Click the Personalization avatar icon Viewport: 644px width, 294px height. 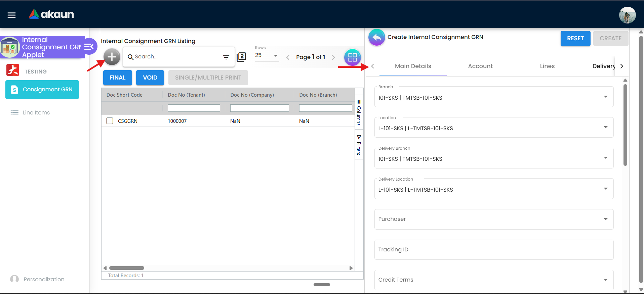(x=14, y=279)
